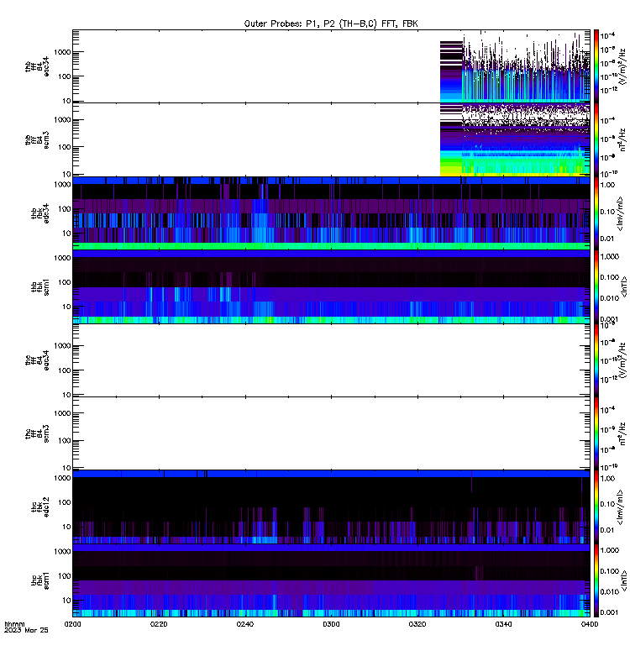Click the '1000' y-axis tick of thc fbk scm1 panel
The image size is (630, 672).
pos(62,551)
